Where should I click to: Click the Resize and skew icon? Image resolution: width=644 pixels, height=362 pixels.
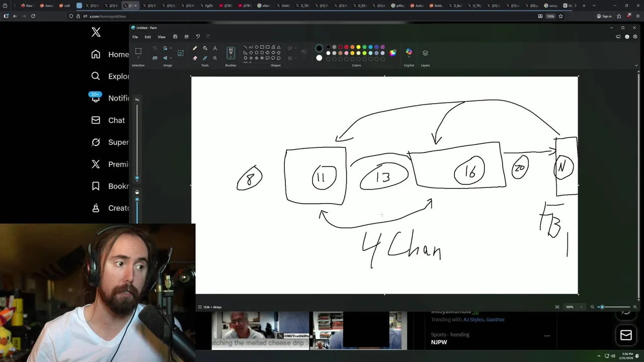tap(154, 58)
